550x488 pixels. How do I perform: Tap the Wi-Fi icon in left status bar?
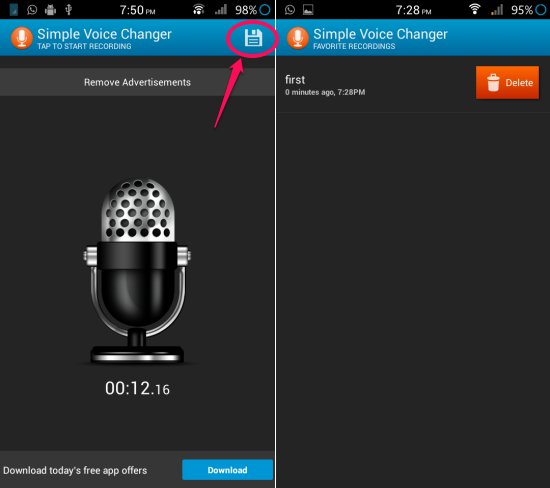(199, 9)
